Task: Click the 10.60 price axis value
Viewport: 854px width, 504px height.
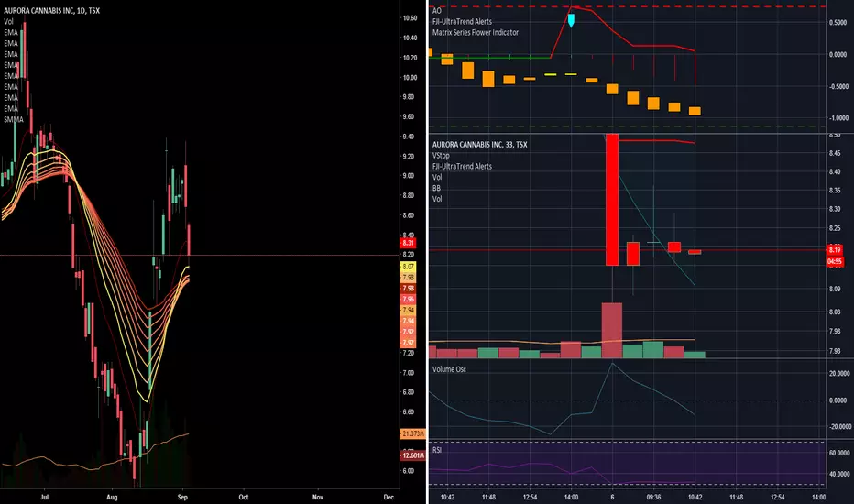Action: (411, 18)
